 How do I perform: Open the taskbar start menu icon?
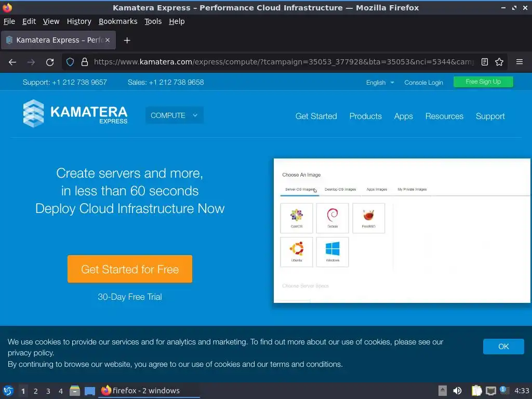coord(8,391)
